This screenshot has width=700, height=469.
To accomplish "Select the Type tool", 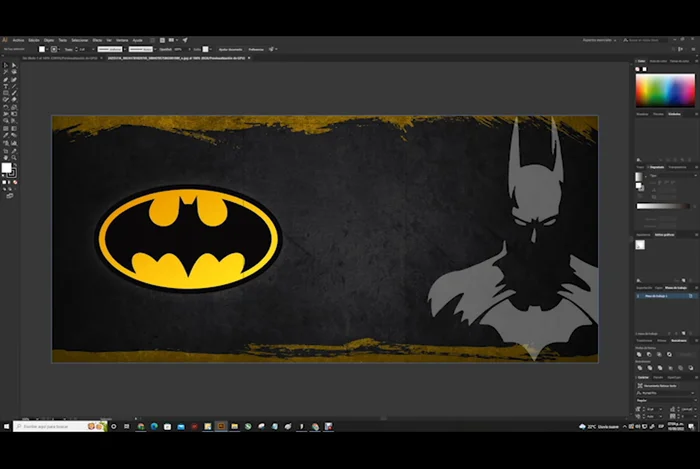I will click(5, 86).
